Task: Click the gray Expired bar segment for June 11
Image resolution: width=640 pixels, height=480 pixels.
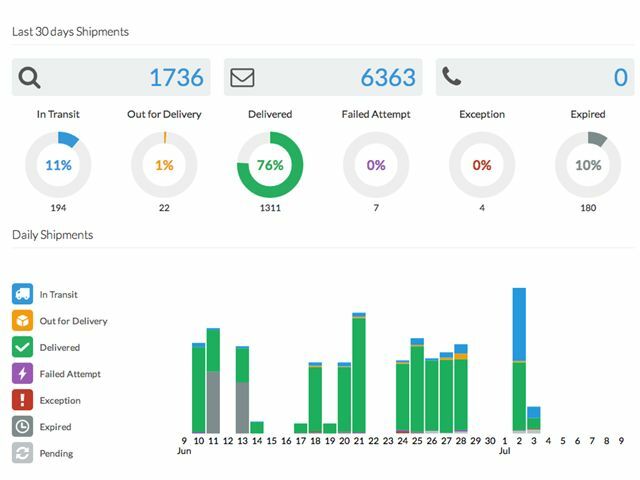Action: click(213, 402)
